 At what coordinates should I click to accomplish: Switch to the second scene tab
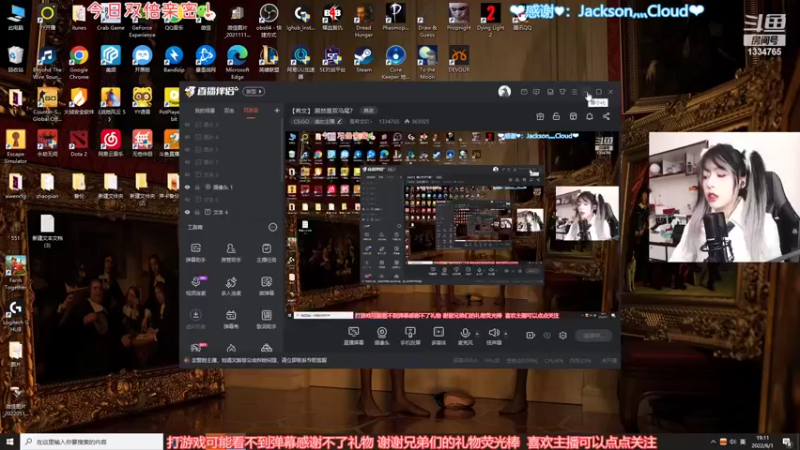point(229,111)
